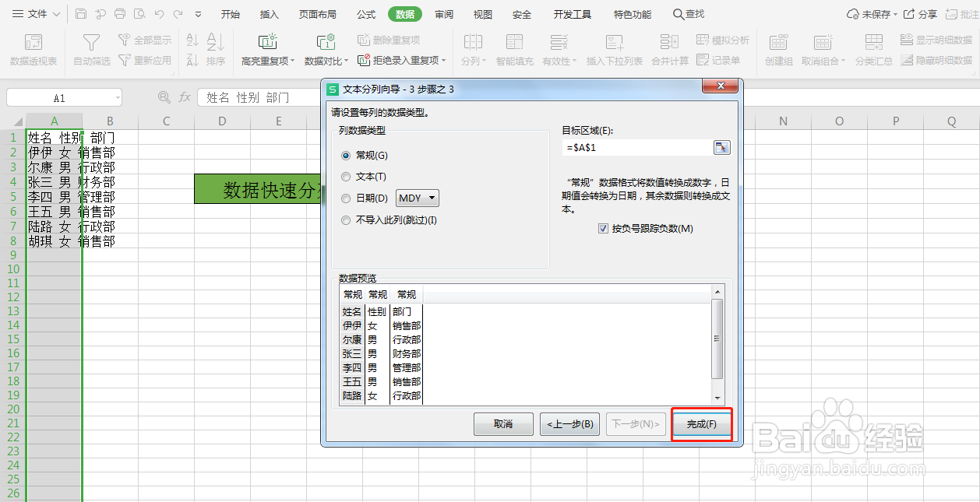980x502 pixels.
Task: Click the Undo arrow icon
Action: [159, 14]
